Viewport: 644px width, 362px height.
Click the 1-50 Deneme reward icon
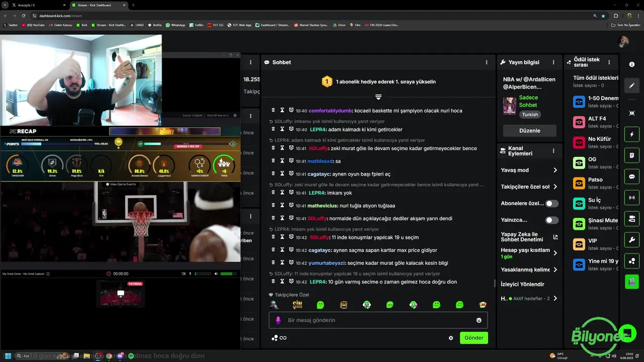pos(579,102)
